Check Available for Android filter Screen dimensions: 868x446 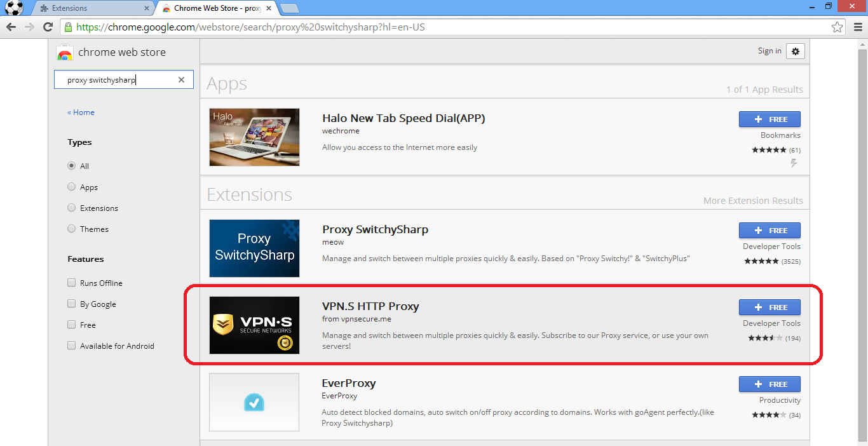pyautogui.click(x=71, y=346)
